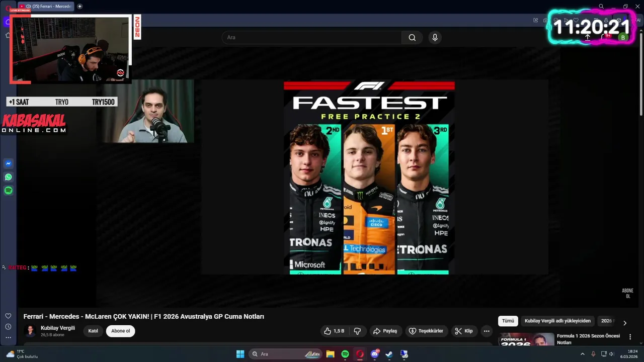Open Kubilay Vergili channel name link

(58, 328)
